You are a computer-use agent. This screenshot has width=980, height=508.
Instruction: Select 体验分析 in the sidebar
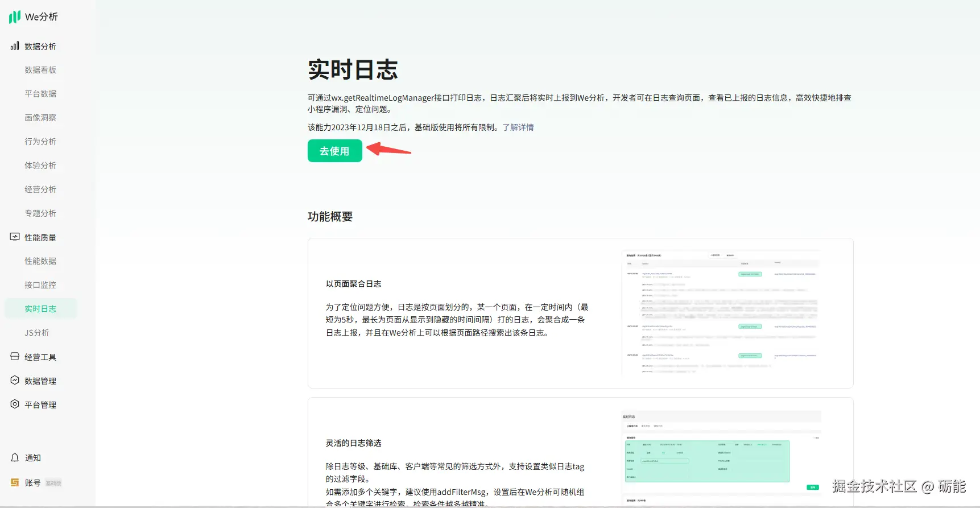click(40, 166)
